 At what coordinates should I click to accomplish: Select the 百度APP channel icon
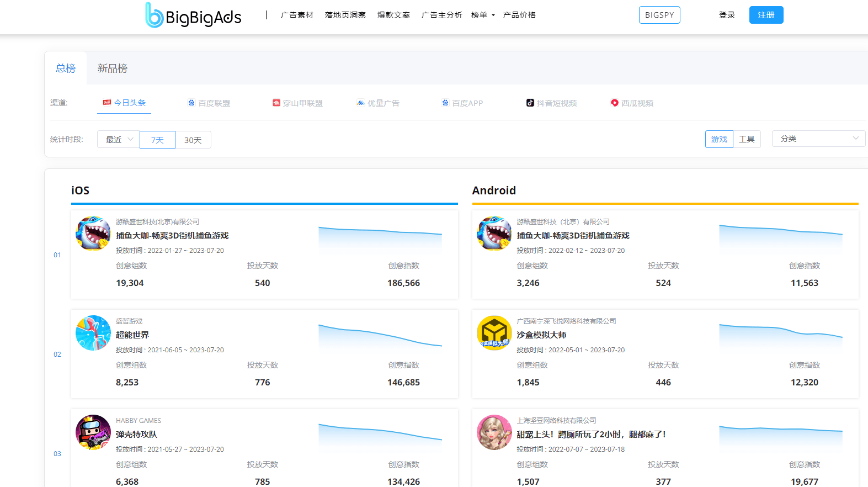[x=445, y=103]
